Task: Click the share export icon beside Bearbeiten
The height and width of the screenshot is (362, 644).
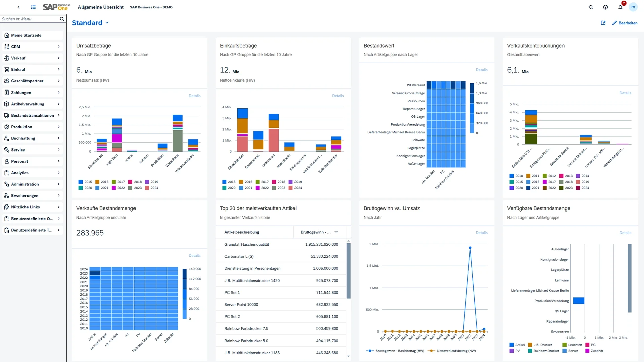Action: pyautogui.click(x=603, y=23)
